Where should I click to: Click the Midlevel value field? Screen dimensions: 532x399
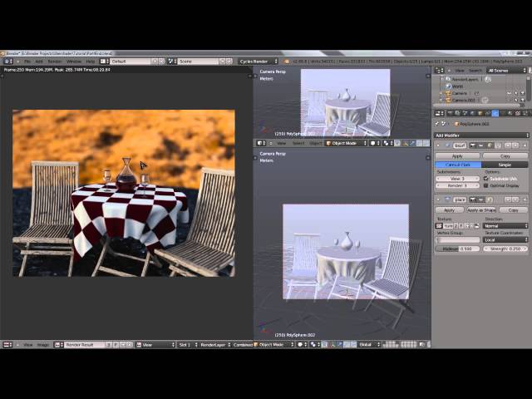[457, 249]
